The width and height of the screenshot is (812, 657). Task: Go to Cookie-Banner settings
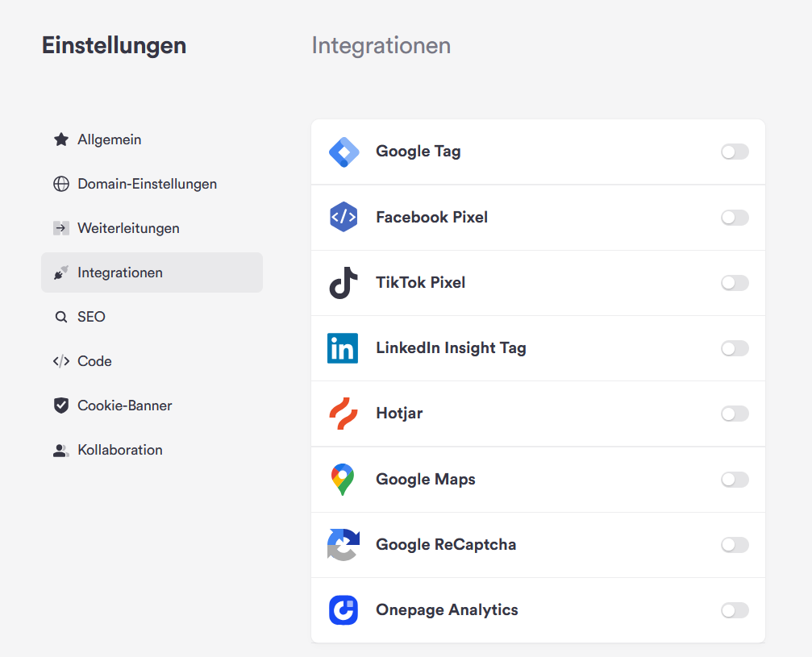pyautogui.click(x=152, y=405)
